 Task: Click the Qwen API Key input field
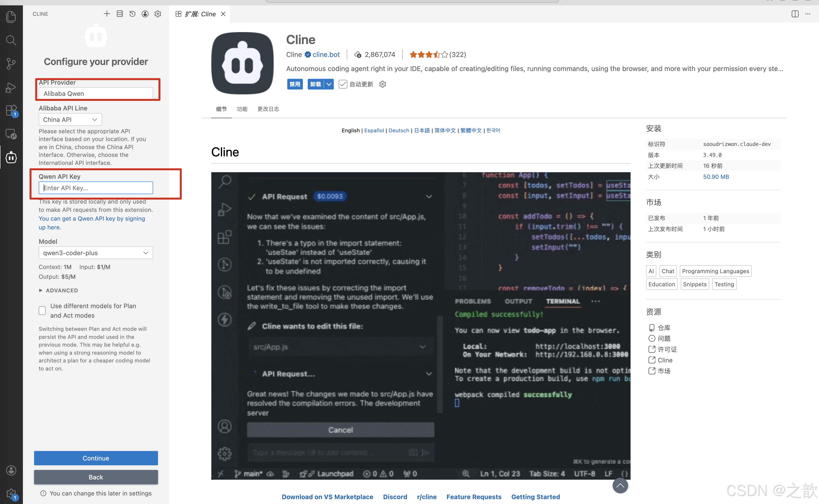[x=96, y=188]
